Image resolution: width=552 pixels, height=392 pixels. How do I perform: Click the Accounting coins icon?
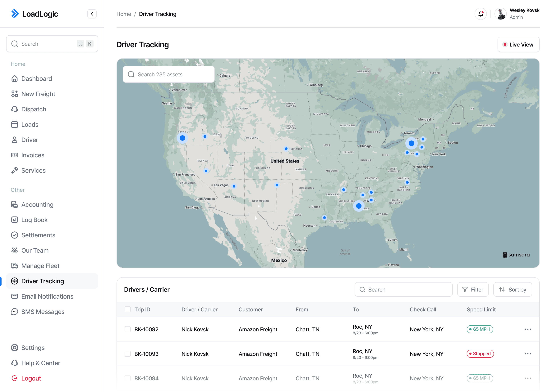pyautogui.click(x=15, y=204)
